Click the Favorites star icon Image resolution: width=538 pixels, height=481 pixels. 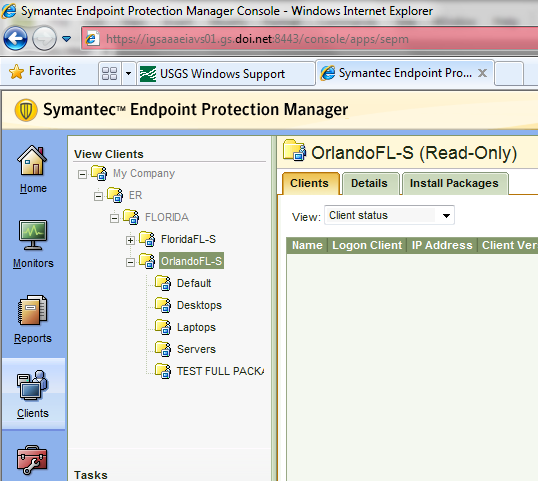(16, 72)
